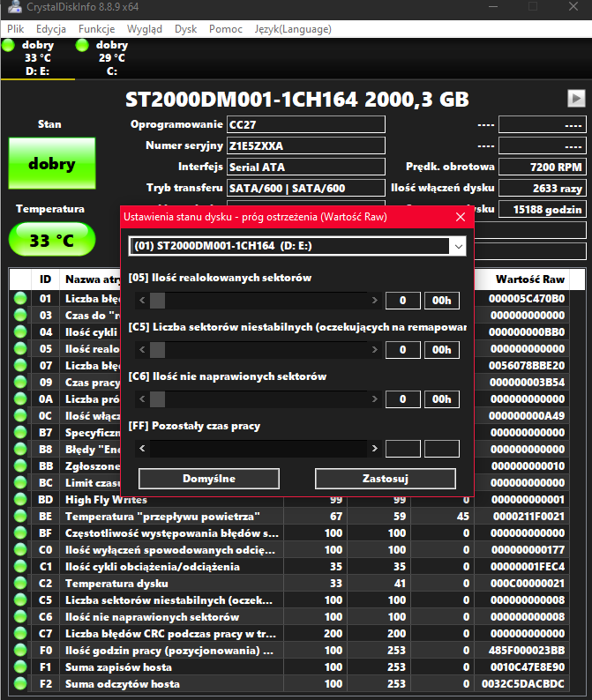The image size is (592, 700).
Task: Click the [C5] slider thumb
Action: [157, 350]
